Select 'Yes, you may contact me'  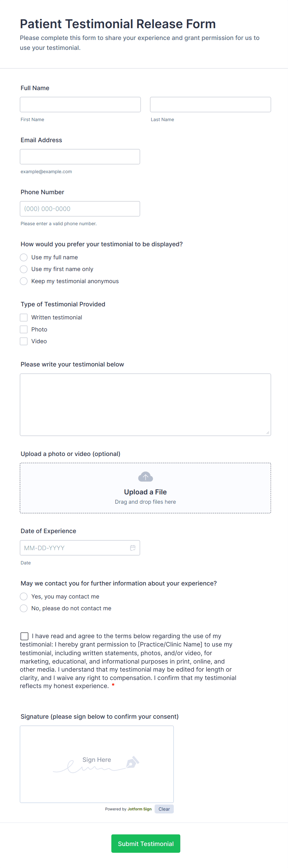(x=24, y=596)
